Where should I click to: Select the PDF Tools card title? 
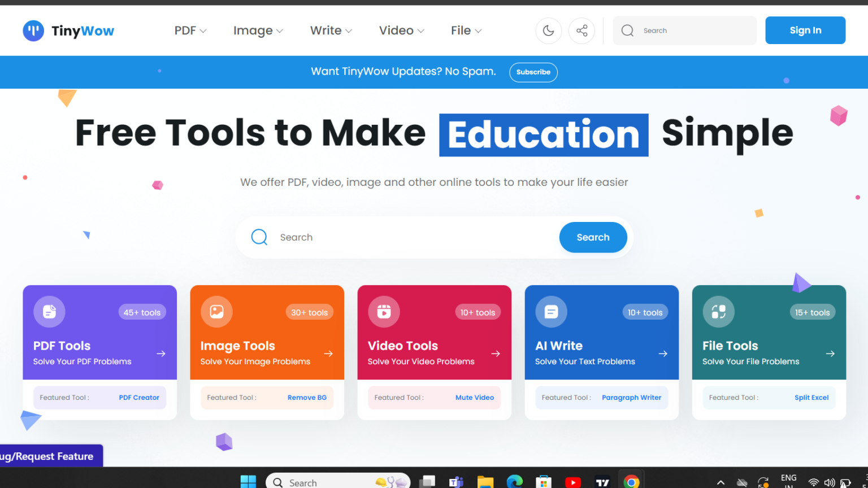[62, 346]
